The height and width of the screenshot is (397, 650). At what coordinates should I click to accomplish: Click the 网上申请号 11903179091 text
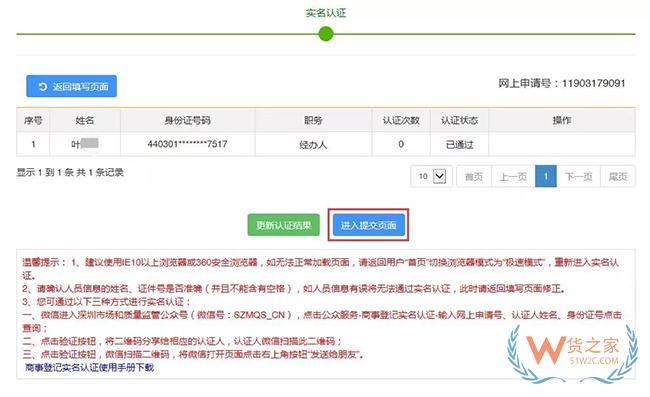click(x=562, y=83)
